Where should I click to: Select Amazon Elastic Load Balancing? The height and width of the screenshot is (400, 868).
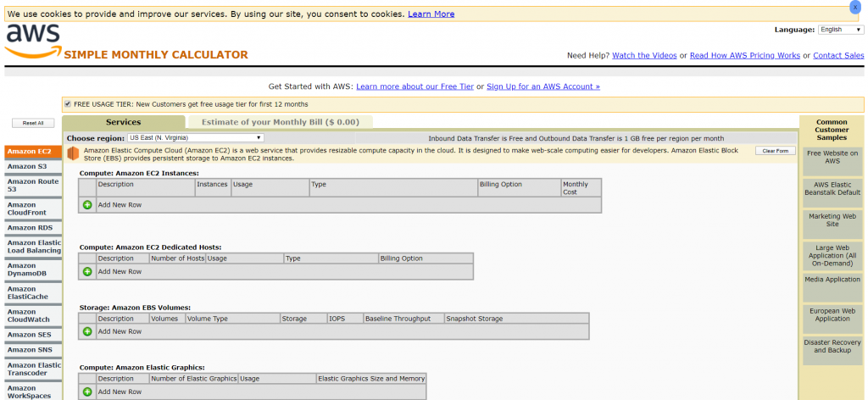pos(33,247)
